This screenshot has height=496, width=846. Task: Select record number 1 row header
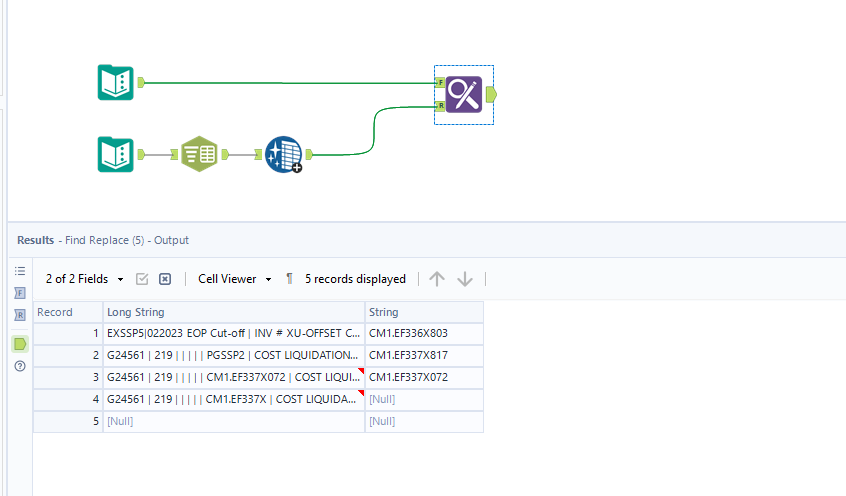tap(68, 333)
